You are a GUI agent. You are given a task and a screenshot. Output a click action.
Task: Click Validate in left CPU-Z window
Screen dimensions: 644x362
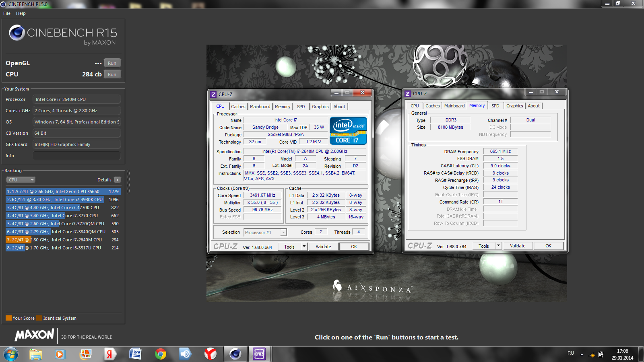click(323, 247)
